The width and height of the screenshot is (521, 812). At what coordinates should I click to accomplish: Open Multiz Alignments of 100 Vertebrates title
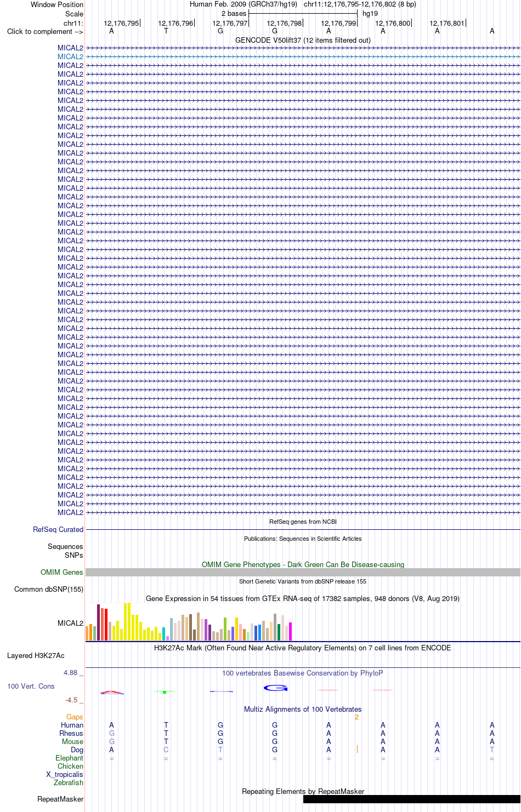point(303,709)
